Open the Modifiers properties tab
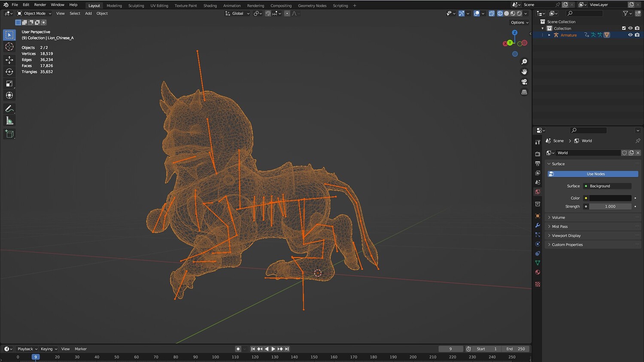 [538, 225]
